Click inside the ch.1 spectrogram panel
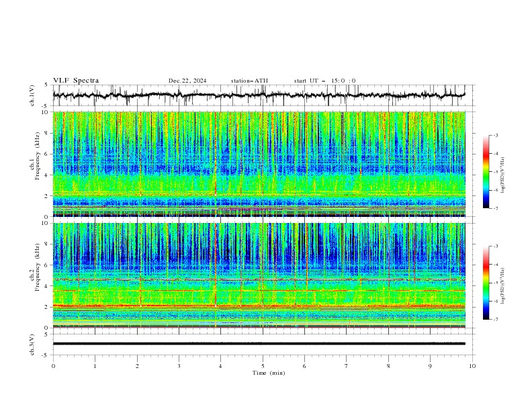 259,164
